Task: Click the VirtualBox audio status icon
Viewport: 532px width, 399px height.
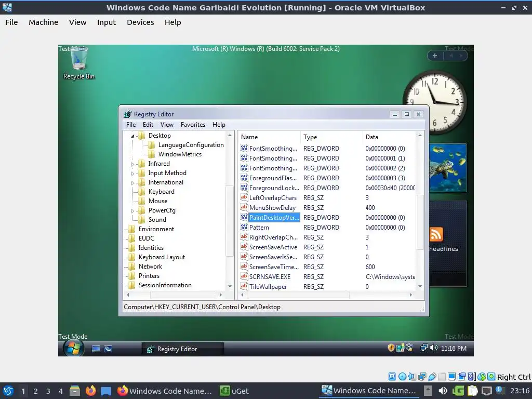Action: coord(412,377)
